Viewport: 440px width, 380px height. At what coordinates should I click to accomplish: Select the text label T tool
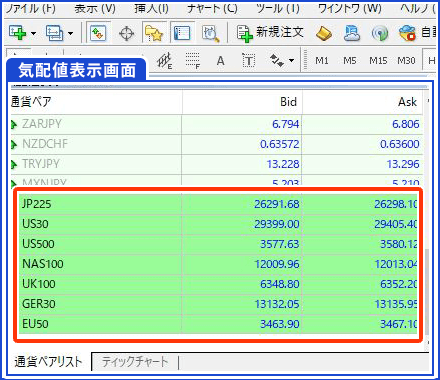pos(249,61)
